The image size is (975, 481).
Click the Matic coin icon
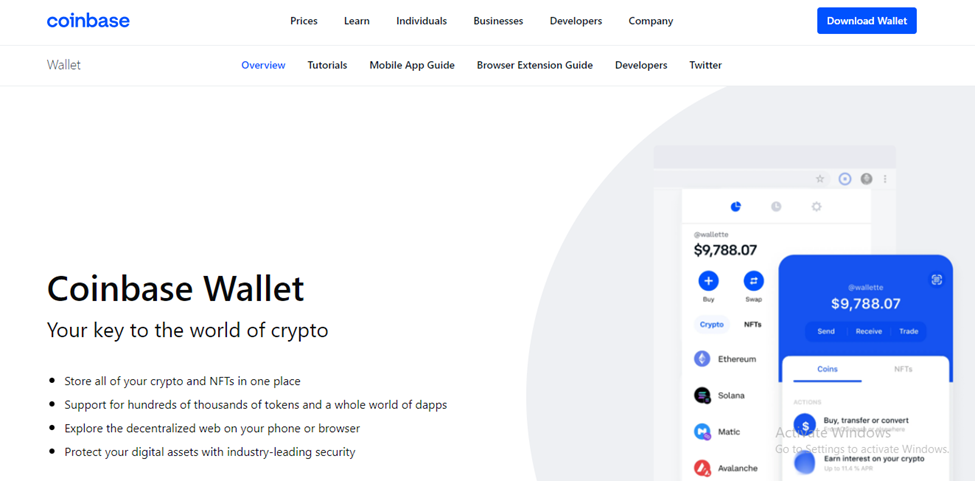tap(702, 432)
